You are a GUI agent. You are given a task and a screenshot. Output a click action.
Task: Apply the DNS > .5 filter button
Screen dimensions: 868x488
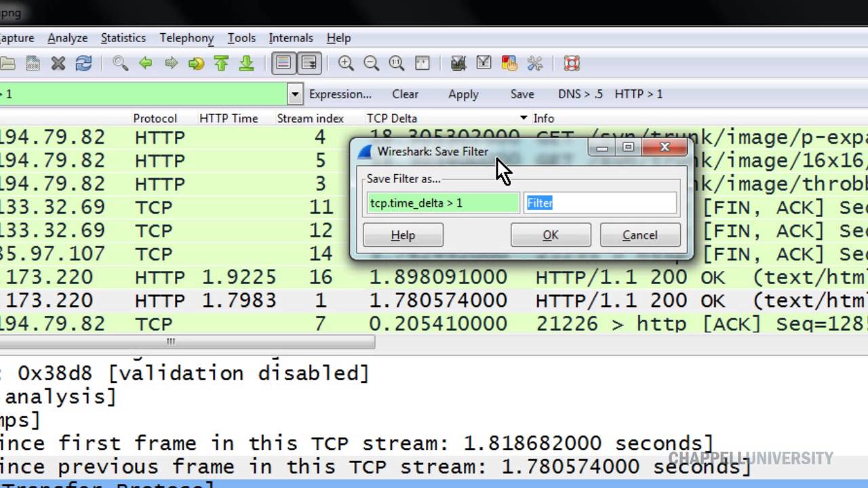pyautogui.click(x=580, y=94)
